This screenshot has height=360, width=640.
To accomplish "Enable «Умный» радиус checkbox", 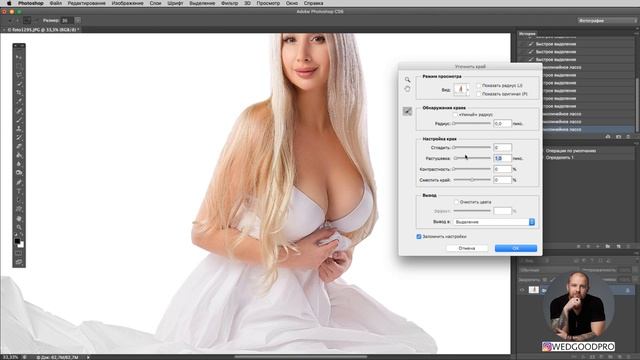I will click(x=455, y=115).
